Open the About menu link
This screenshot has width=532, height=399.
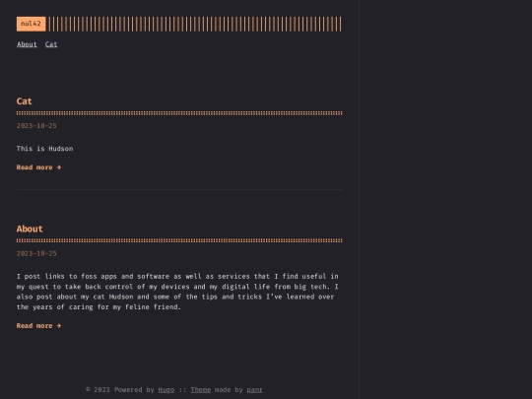(27, 44)
